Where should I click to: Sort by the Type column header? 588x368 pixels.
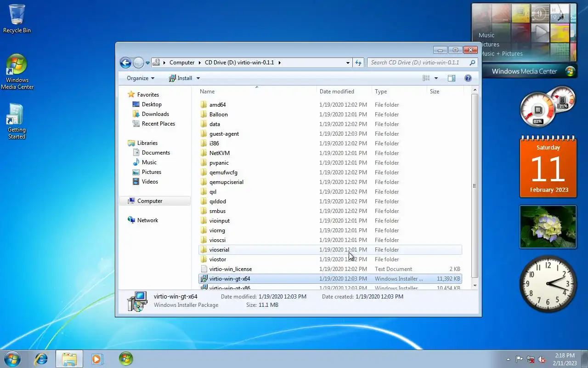[x=399, y=92]
